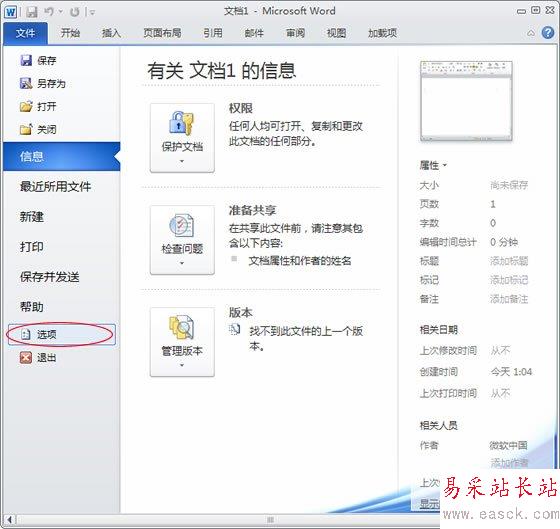Image resolution: width=560 pixels, height=529 pixels.
Task: Click the 文档属性和作者的姓名 bullet text
Action: coord(300,261)
